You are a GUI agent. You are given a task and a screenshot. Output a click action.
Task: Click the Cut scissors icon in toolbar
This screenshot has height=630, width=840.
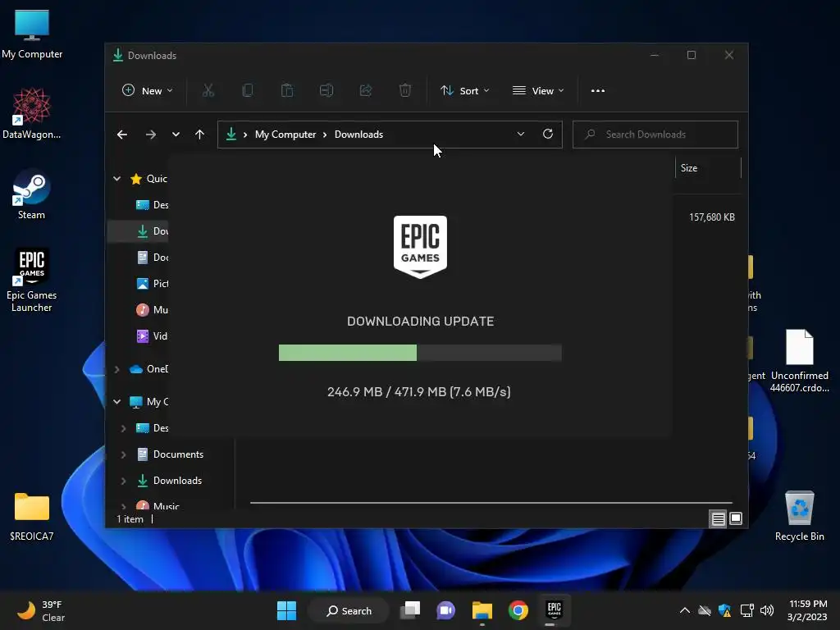[208, 90]
